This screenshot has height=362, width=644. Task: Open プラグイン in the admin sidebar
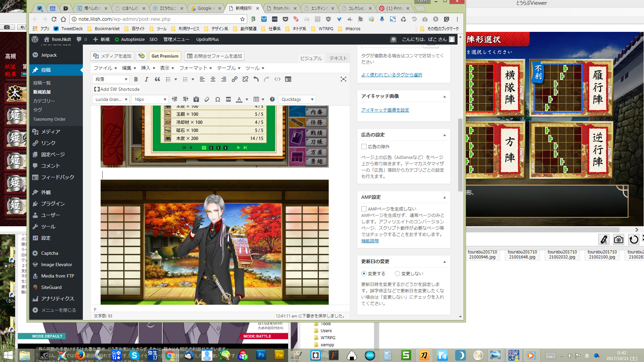53,204
